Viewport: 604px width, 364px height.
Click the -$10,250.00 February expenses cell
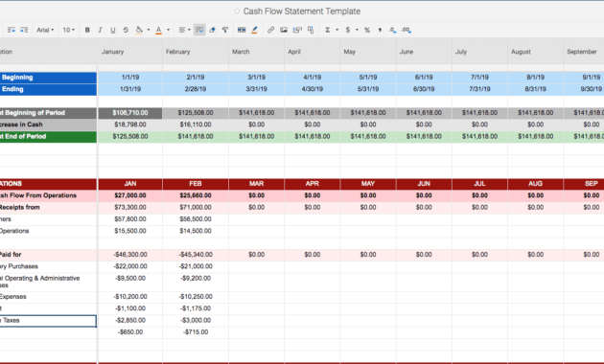[x=196, y=297]
